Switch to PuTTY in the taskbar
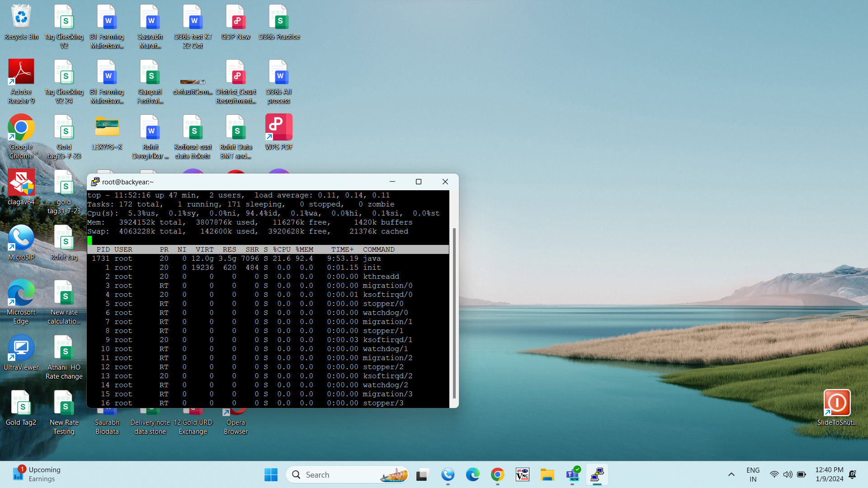The image size is (868, 488). click(597, 474)
